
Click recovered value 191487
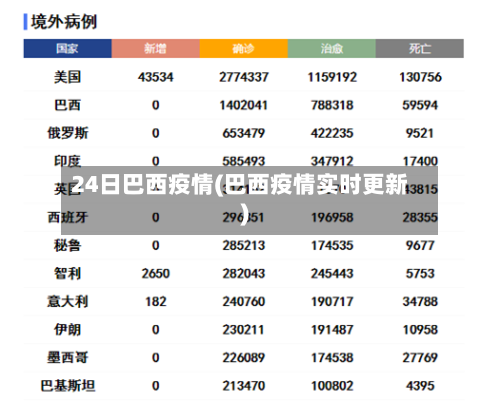pyautogui.click(x=332, y=330)
